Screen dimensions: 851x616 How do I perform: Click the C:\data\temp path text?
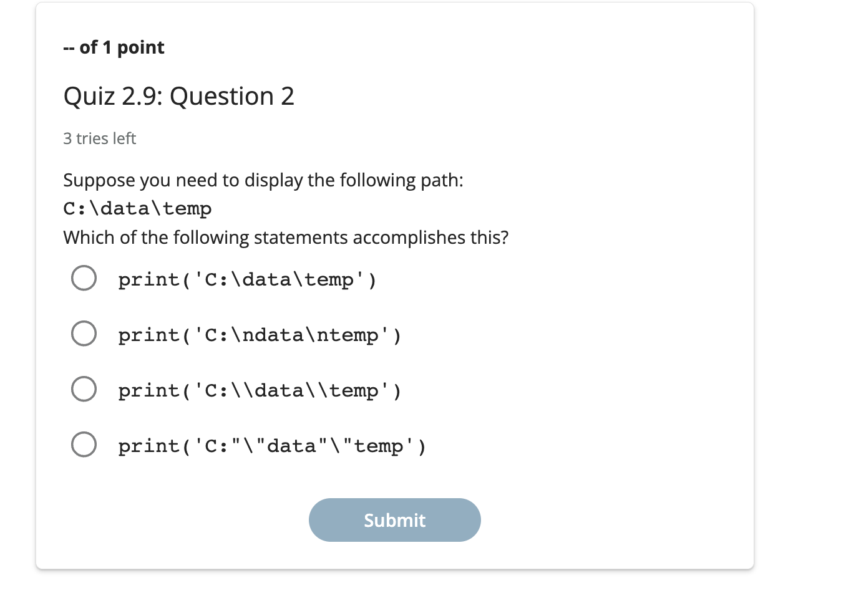click(x=137, y=208)
